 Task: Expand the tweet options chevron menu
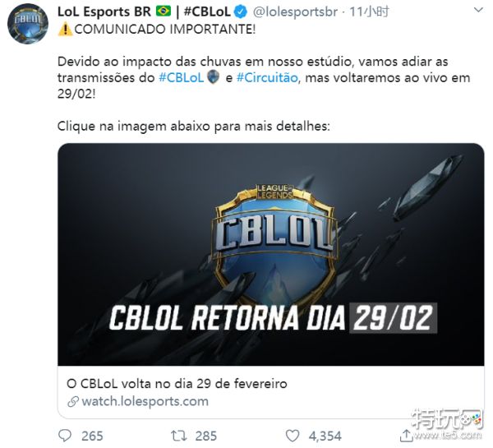[478, 10]
